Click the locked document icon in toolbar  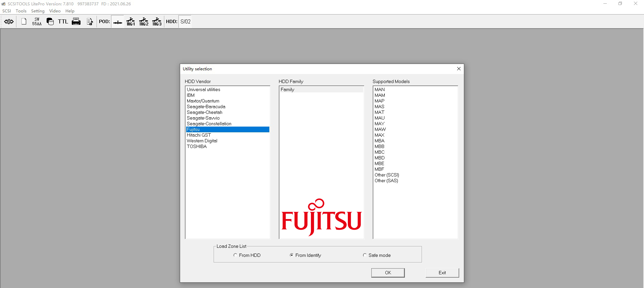pos(90,22)
